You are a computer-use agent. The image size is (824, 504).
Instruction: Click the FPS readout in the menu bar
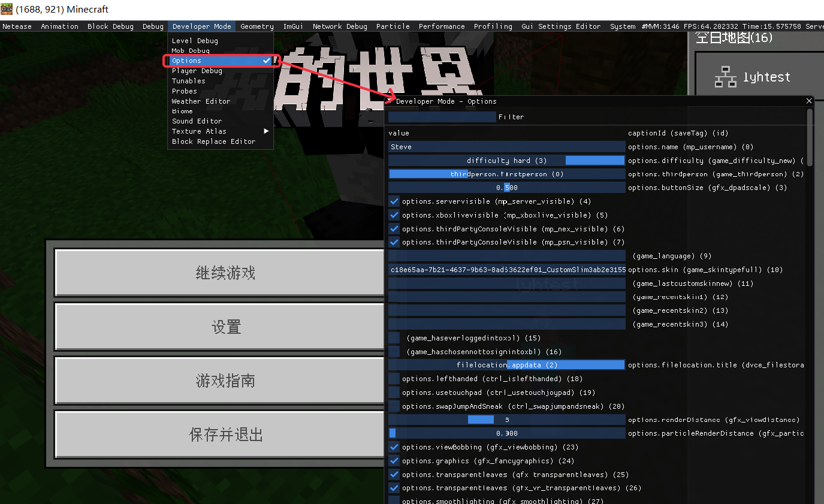pyautogui.click(x=713, y=26)
